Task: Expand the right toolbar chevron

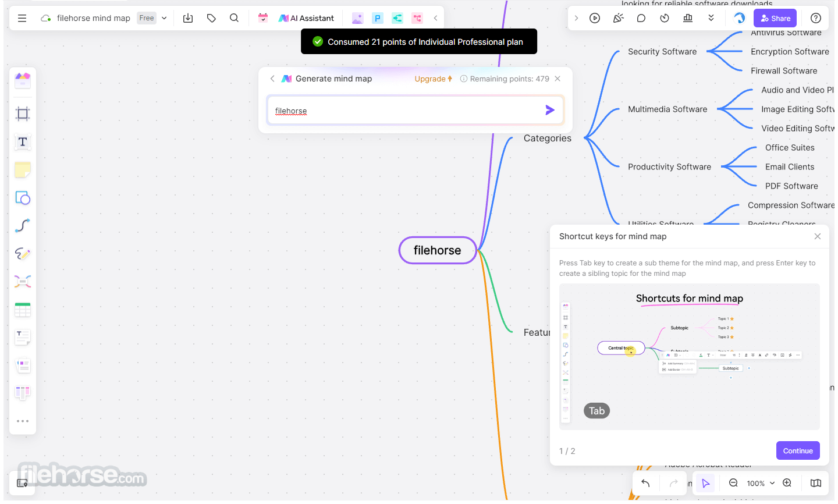Action: (x=576, y=18)
